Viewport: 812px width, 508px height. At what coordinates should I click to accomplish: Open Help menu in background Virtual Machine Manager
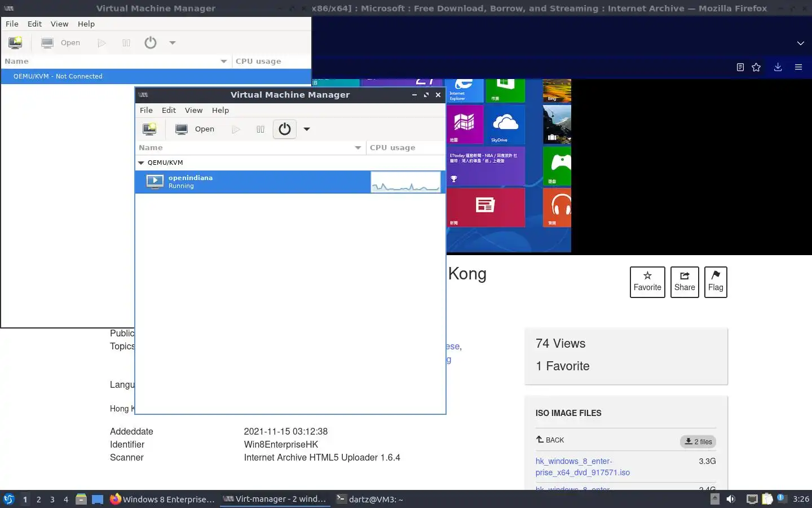[x=86, y=24]
